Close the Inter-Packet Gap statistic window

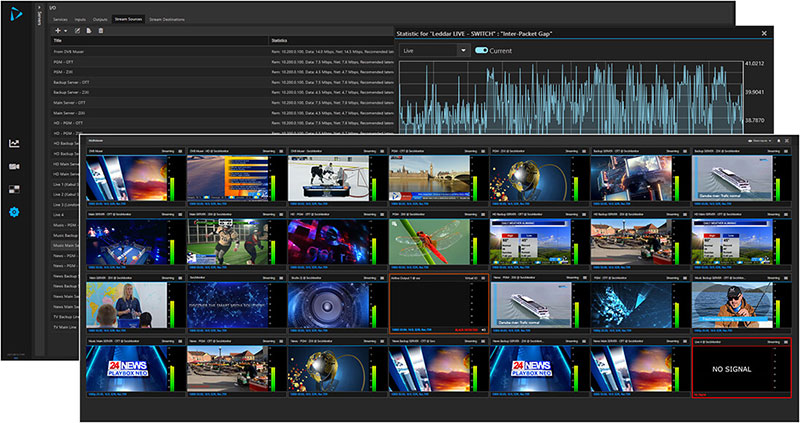(763, 33)
